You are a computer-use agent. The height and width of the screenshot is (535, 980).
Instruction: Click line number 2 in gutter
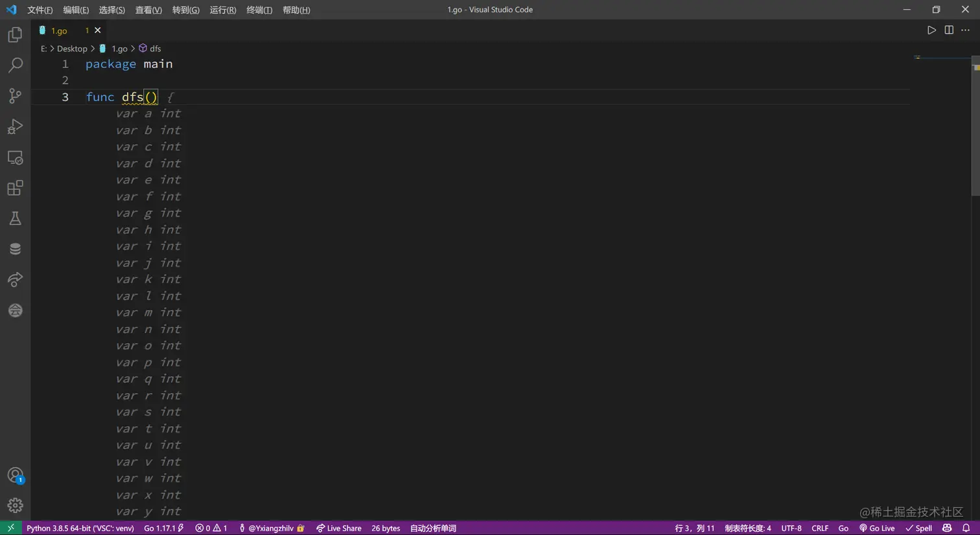(x=65, y=80)
